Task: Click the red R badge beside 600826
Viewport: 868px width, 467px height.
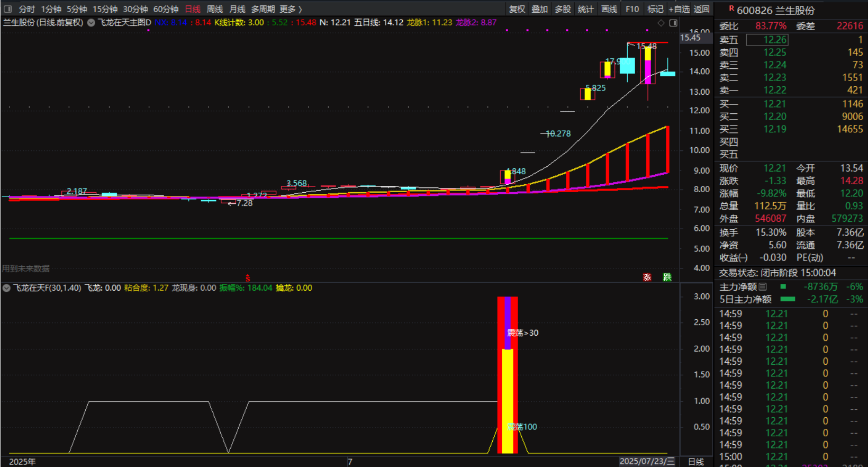Action: coord(731,8)
